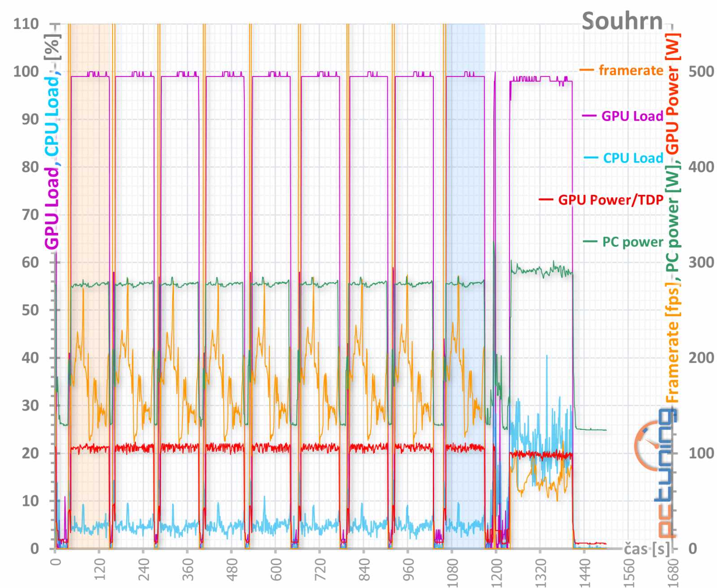Screen dimensions: 717x588
Task: Click the left axis value '40'
Action: (30, 357)
